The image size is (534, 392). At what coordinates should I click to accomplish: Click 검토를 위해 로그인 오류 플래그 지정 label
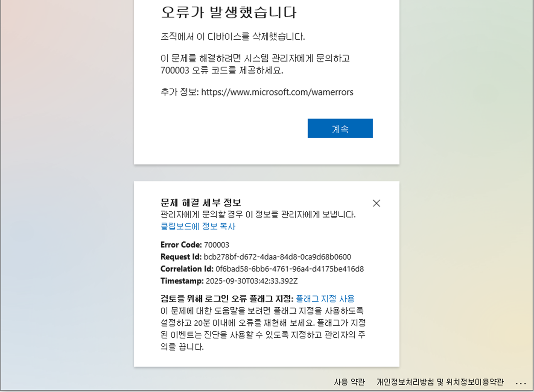click(227, 298)
